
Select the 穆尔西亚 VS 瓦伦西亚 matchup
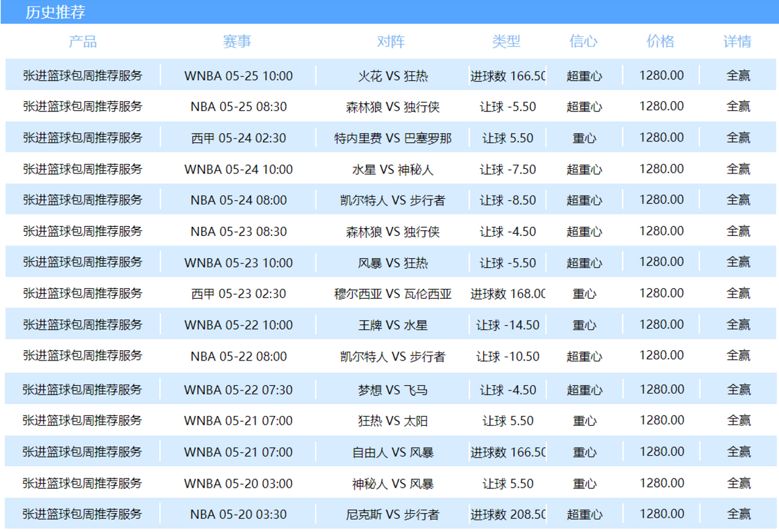point(393,293)
